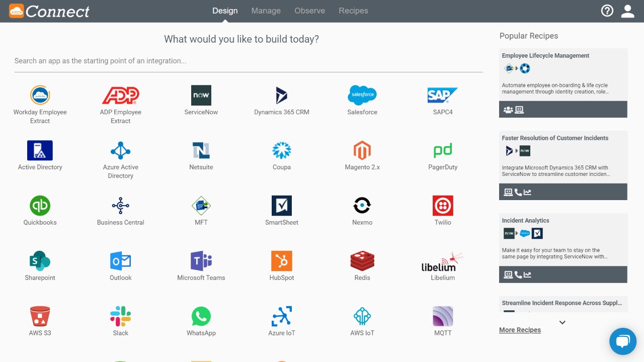
Task: Open Employee Lifecycle Management recipe card
Action: [x=563, y=83]
